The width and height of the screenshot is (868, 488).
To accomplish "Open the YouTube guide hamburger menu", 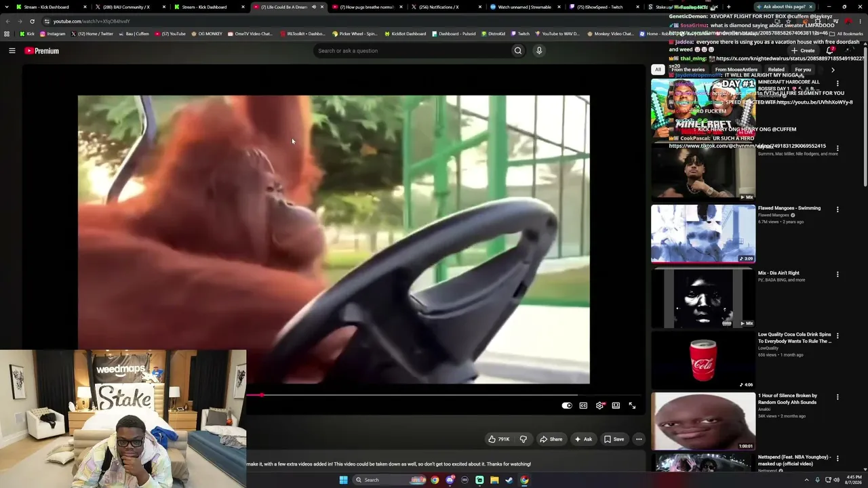I will (x=12, y=51).
